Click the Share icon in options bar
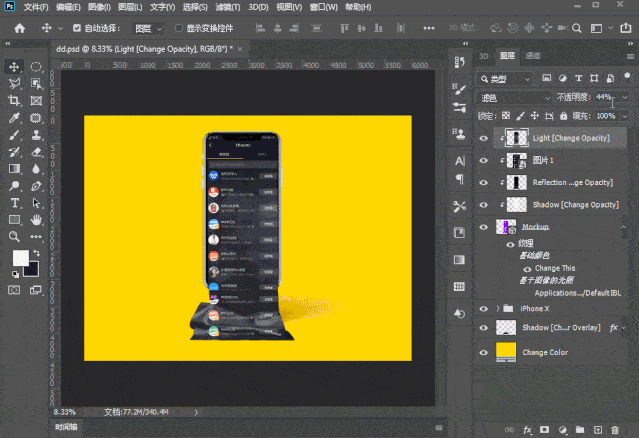The image size is (639, 438). click(x=626, y=28)
